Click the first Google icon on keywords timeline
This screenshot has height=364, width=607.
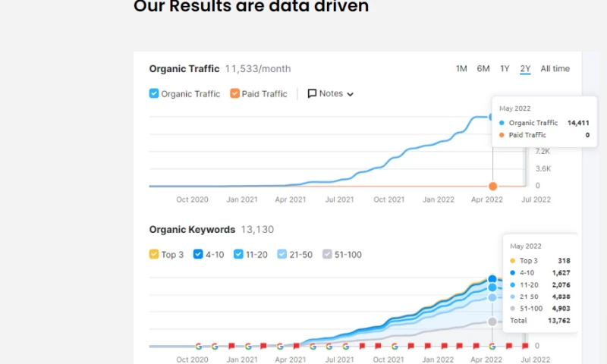(199, 346)
